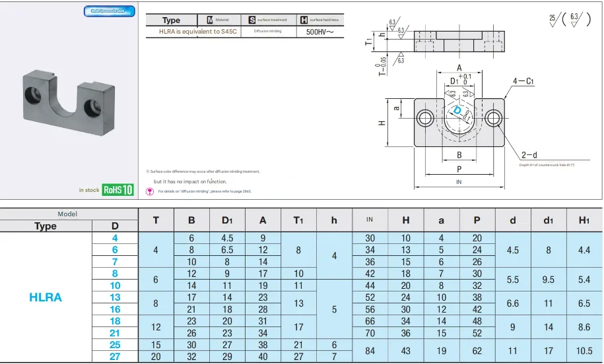Click the pink diffusion nitriding details icon
This screenshot has width=604, height=364.
coord(150,191)
